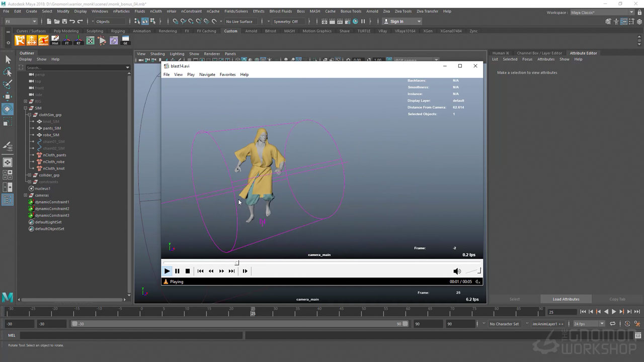
Task: Pause the blast14.avi video playback
Action: point(177,271)
